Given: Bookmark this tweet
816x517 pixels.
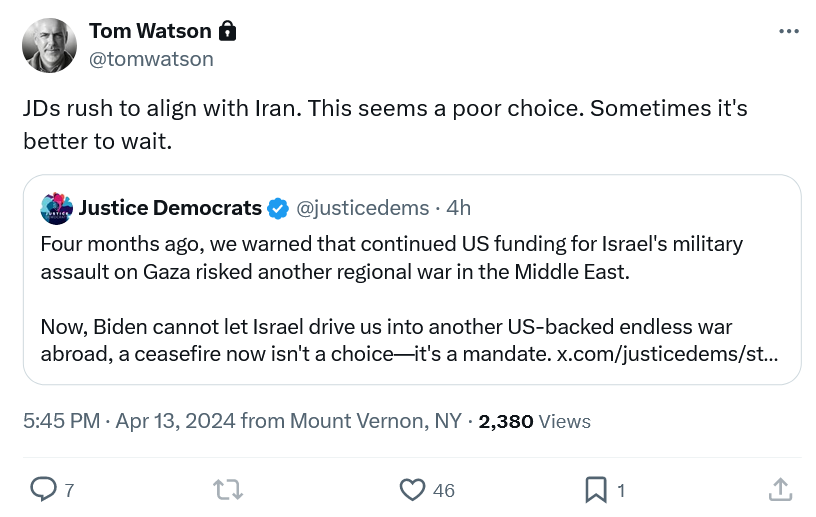Looking at the screenshot, I should click(x=596, y=489).
